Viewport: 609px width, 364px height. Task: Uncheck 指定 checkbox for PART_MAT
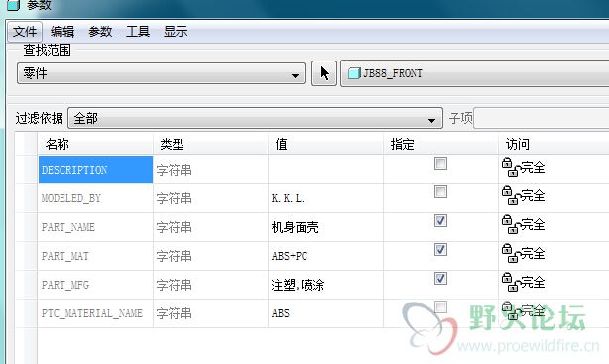pos(440,249)
